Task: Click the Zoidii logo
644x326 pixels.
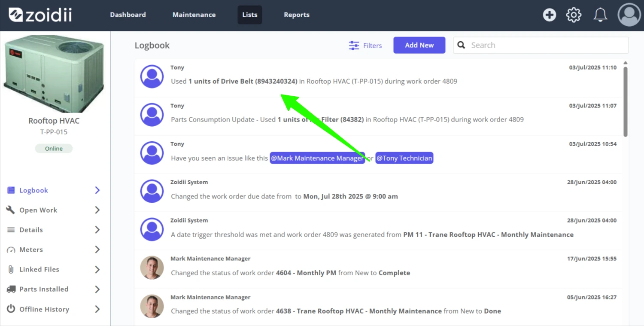Action: point(40,15)
